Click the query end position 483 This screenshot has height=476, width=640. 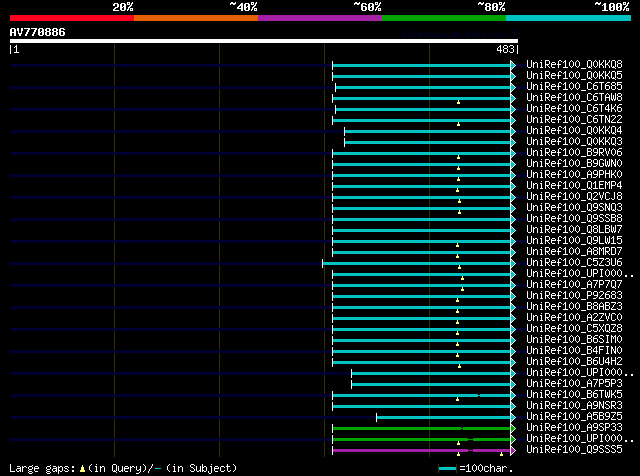(x=505, y=49)
